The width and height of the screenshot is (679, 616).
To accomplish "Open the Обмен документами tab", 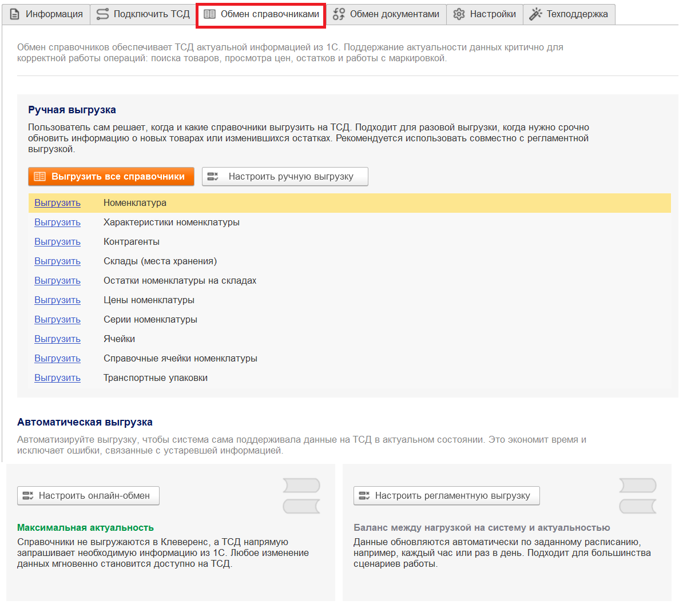I will click(x=386, y=14).
